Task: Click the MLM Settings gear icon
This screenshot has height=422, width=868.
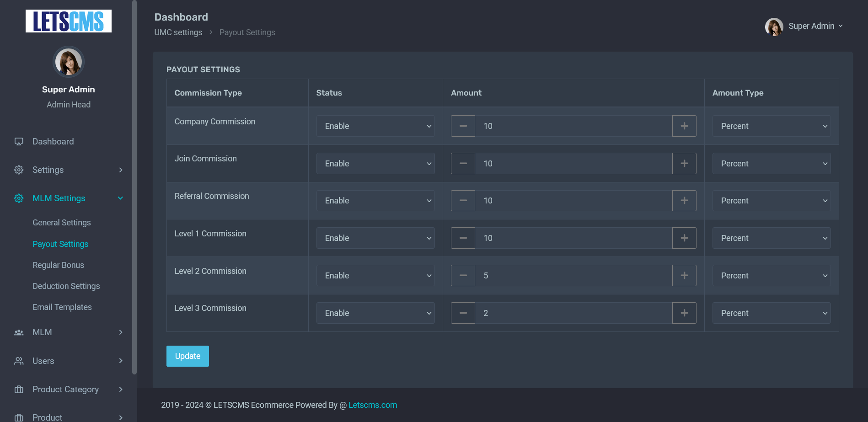Action: click(18, 198)
